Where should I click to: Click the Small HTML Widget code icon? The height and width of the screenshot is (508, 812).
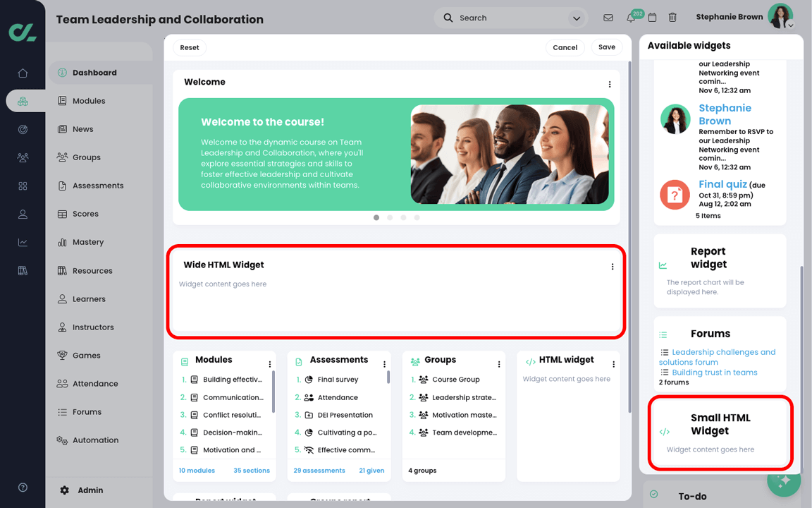(665, 432)
